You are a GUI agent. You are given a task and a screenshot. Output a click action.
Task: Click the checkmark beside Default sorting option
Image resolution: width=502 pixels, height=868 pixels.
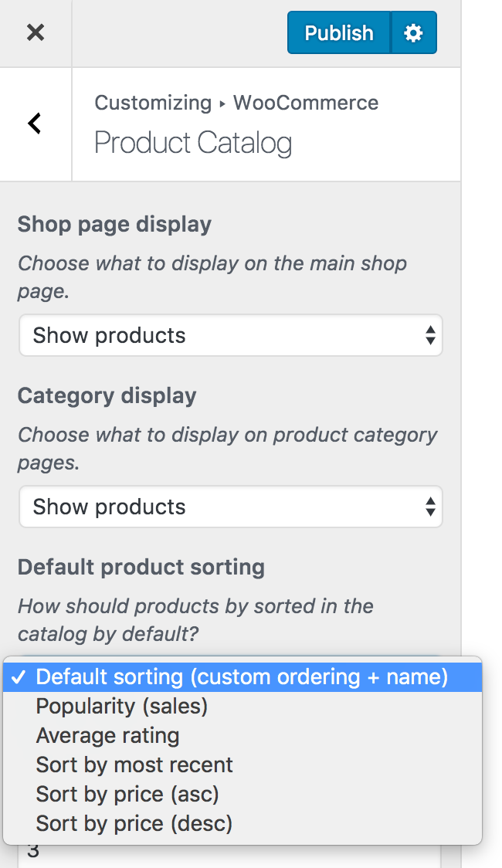click(20, 677)
